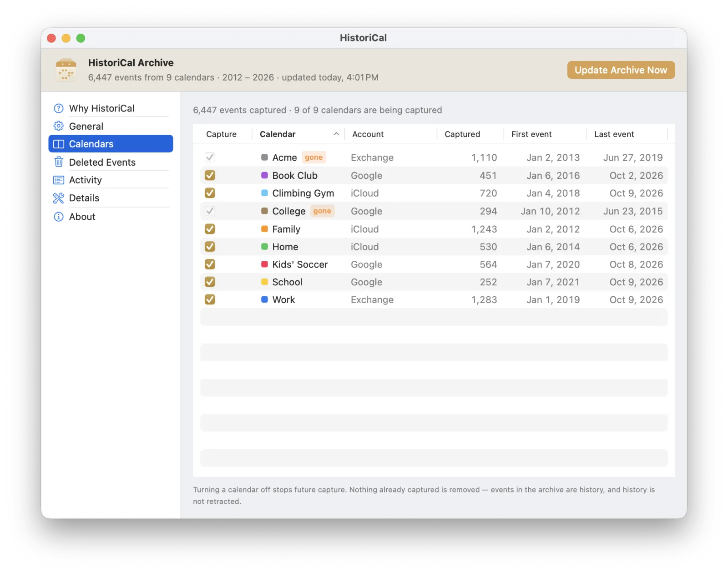
Task: Click Update Archive Now button
Action: [x=621, y=70]
